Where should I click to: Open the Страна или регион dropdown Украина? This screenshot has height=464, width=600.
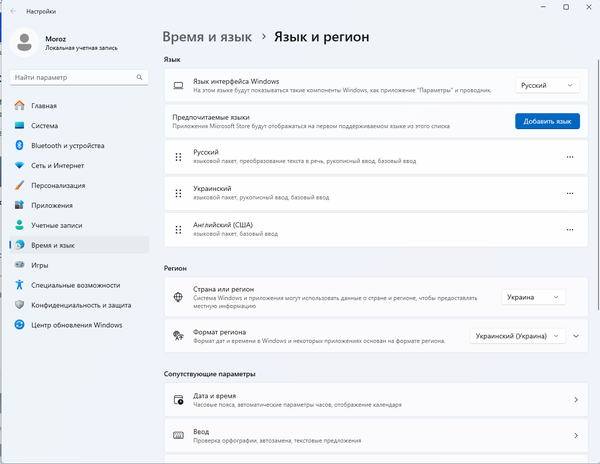(533, 297)
